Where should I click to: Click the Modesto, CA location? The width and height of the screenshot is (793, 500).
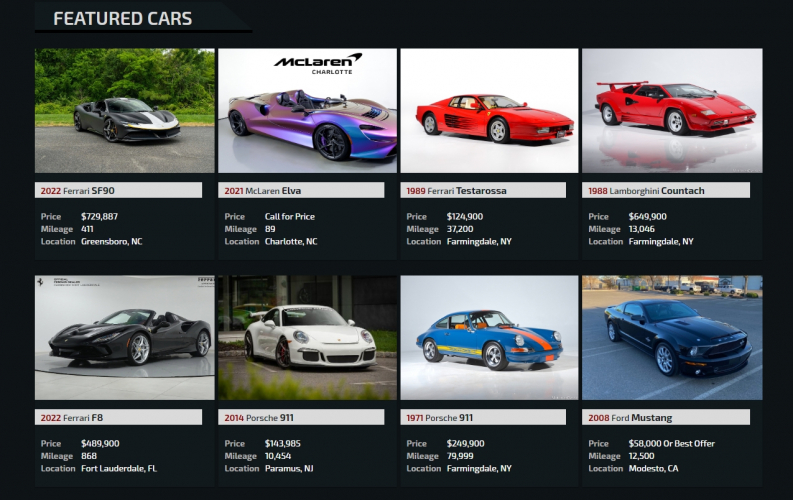tap(653, 468)
